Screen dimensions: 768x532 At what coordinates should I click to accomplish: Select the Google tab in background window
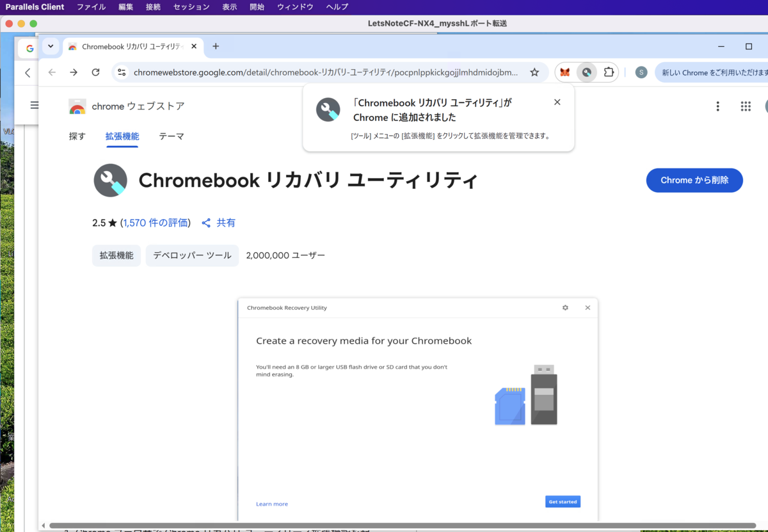[28, 49]
